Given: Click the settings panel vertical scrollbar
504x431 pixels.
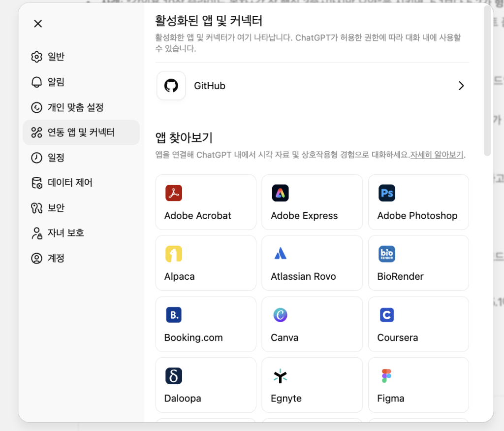Looking at the screenshot, I should (x=487, y=80).
